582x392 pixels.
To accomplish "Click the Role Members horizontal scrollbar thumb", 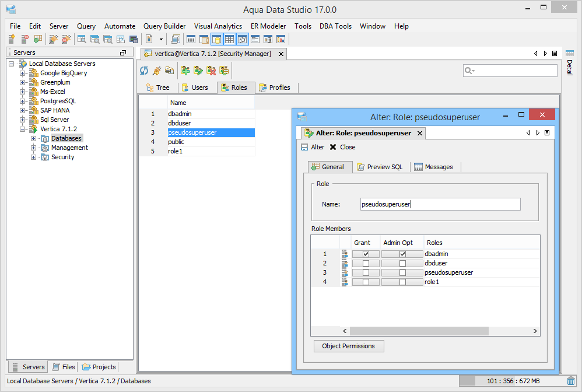I will click(419, 331).
